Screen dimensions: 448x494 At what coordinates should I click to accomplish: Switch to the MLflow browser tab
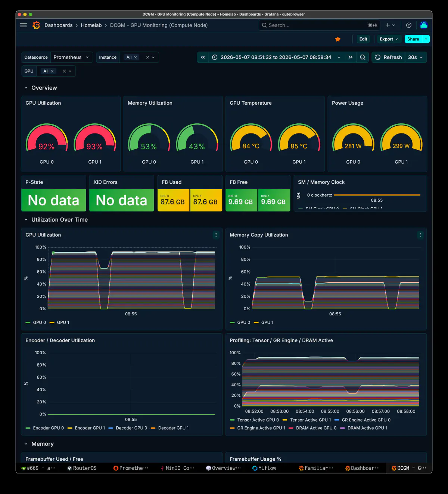coord(264,468)
